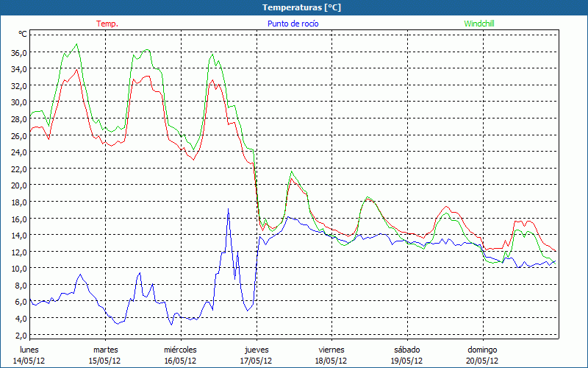Image resolution: width=588 pixels, height=368 pixels.
Task: Select the miércoles day label
Action: (180, 350)
